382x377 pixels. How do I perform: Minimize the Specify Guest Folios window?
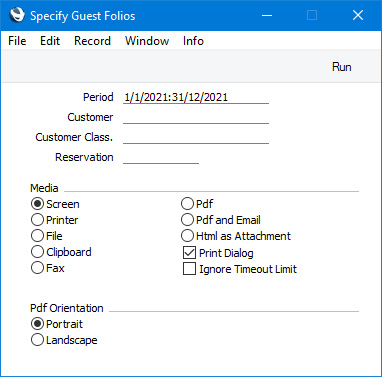click(267, 15)
